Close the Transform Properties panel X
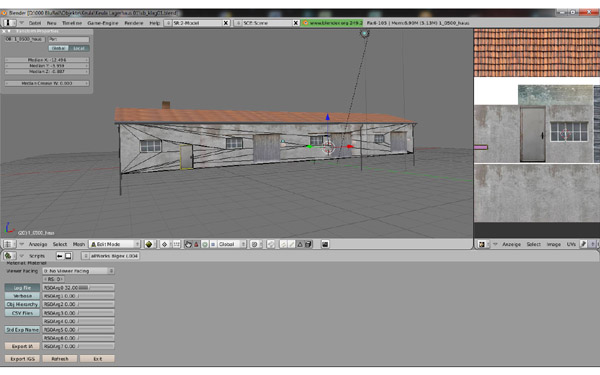 [x=4, y=31]
